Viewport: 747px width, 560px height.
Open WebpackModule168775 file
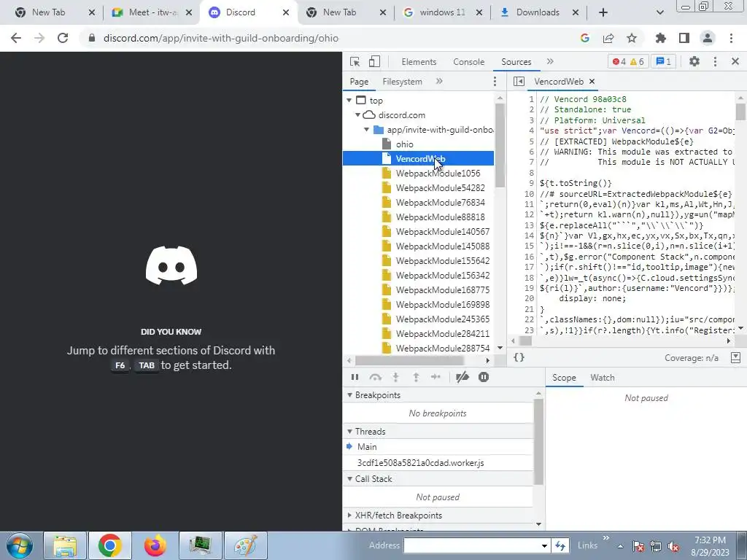pyautogui.click(x=443, y=290)
